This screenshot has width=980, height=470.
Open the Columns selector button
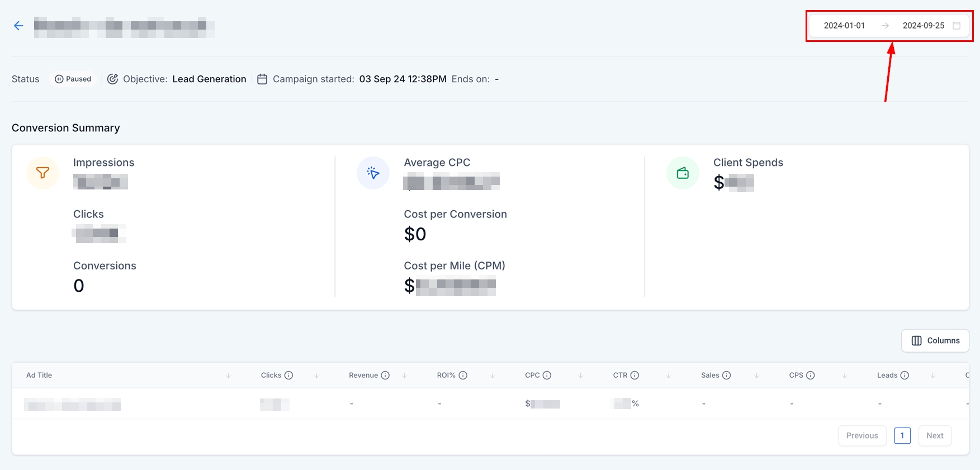935,341
